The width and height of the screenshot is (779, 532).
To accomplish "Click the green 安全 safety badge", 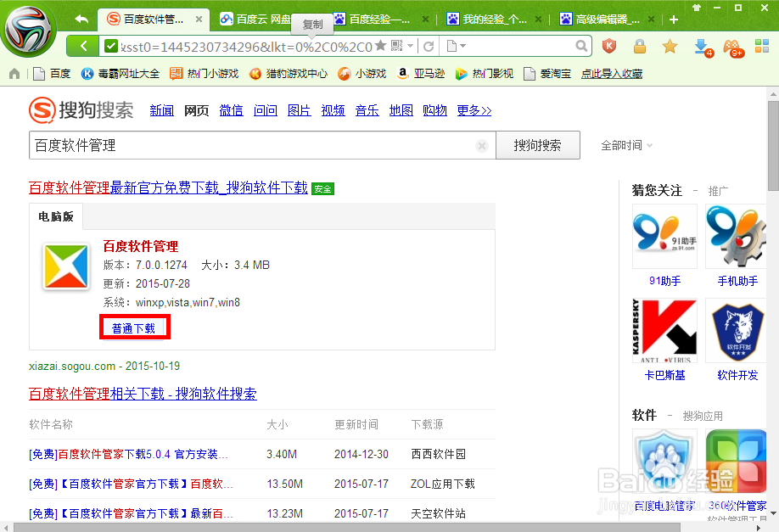I will point(322,188).
